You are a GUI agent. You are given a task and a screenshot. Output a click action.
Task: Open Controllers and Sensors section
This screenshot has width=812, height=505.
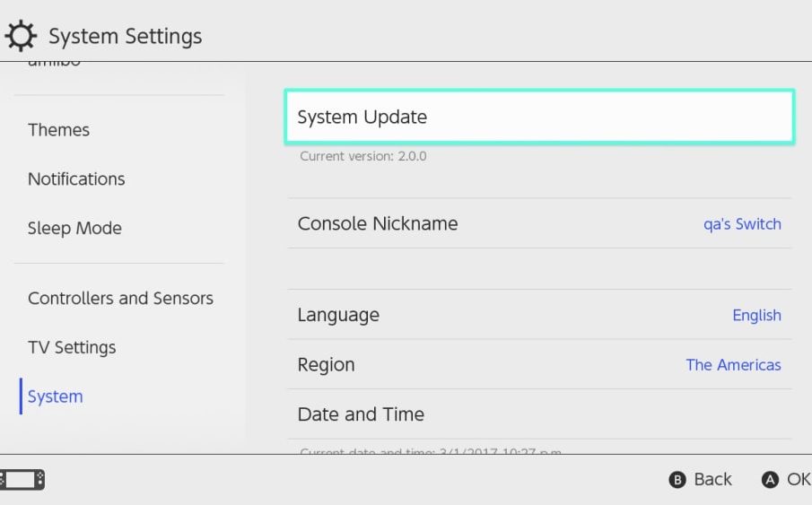pyautogui.click(x=120, y=299)
